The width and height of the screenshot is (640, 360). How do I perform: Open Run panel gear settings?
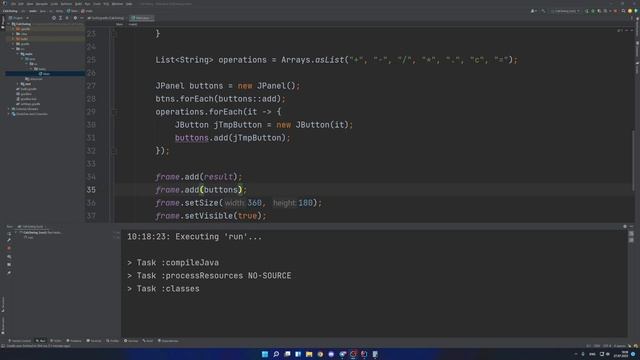click(625, 226)
